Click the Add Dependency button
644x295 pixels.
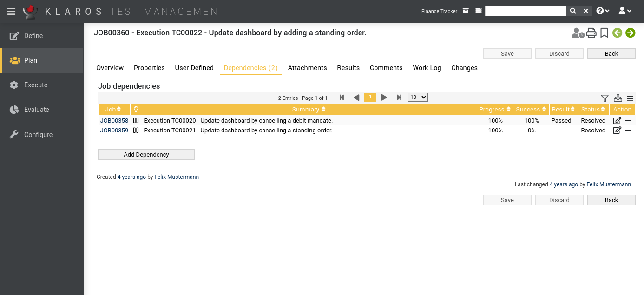[146, 154]
